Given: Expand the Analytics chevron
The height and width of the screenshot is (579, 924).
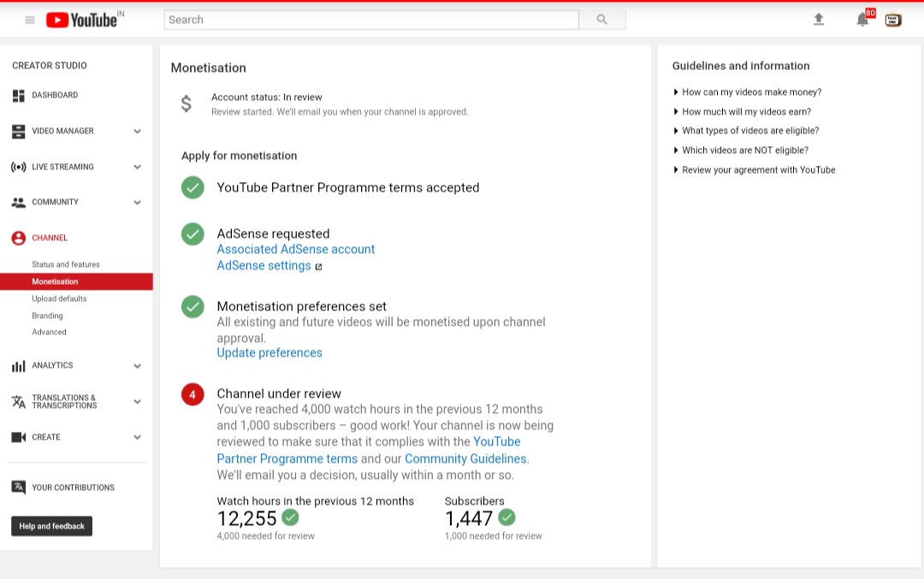Looking at the screenshot, I should click(137, 366).
